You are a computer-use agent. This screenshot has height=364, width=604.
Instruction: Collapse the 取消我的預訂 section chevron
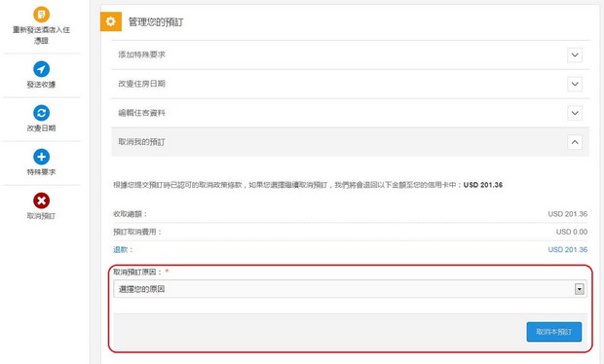[575, 142]
